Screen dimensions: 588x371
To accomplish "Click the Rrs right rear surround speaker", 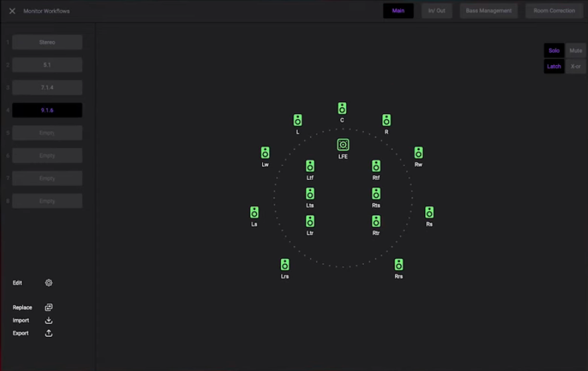I will 399,264.
